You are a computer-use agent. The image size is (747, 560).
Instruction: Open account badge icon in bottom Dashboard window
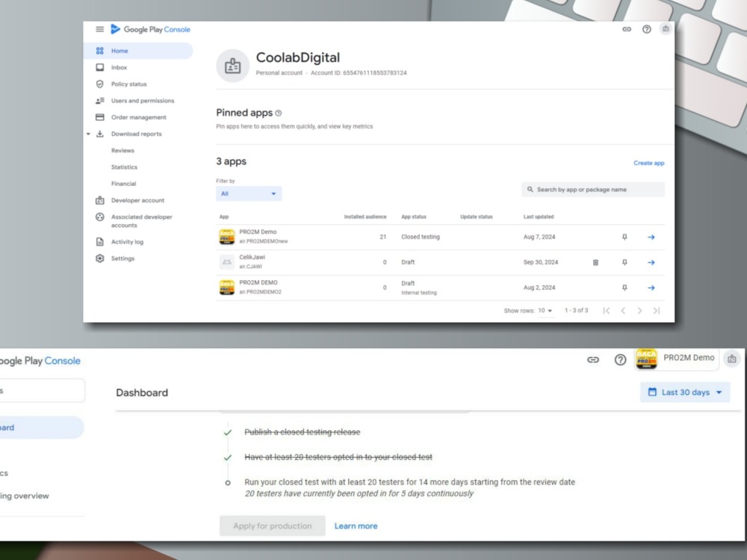tap(732, 358)
